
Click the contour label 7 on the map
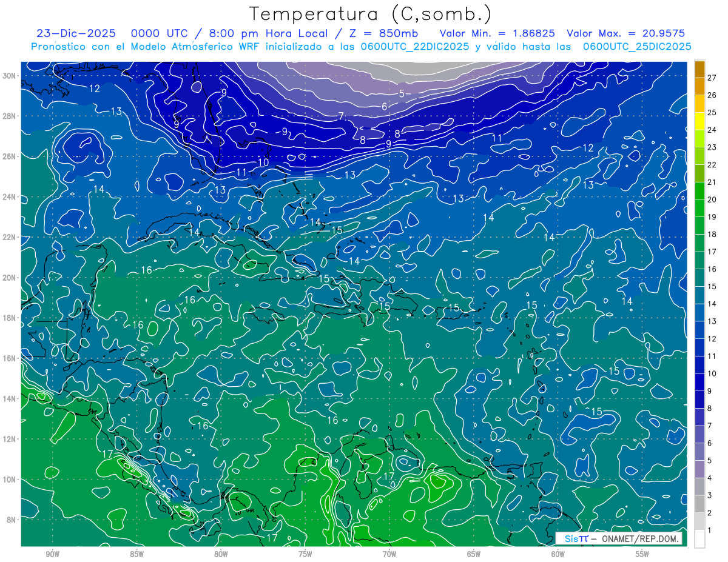coord(341,116)
